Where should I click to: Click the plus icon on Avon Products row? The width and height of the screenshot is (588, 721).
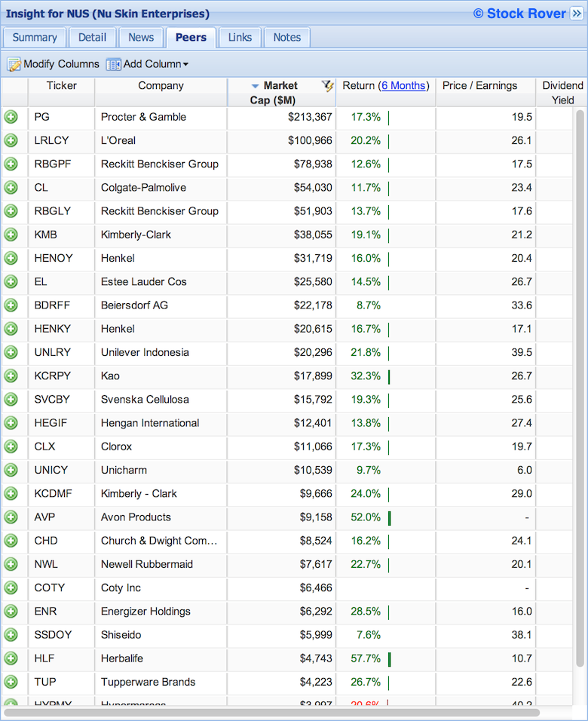click(11, 517)
